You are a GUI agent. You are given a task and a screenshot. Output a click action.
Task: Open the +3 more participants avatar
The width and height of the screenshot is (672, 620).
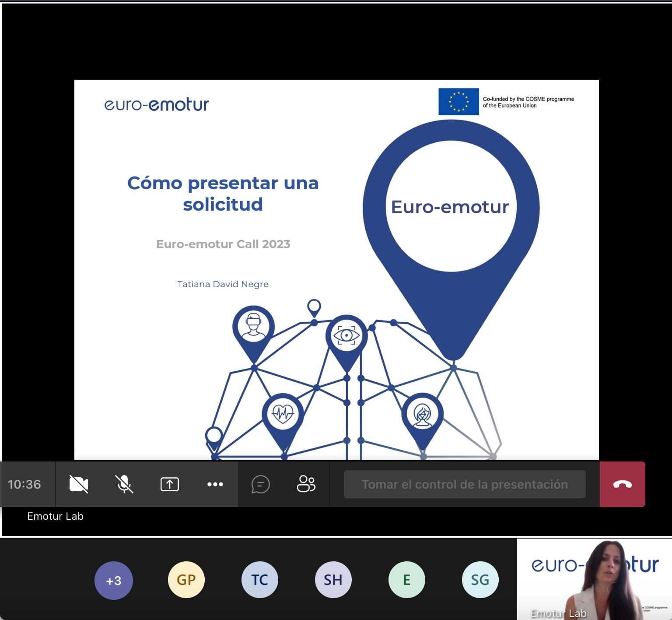click(114, 581)
